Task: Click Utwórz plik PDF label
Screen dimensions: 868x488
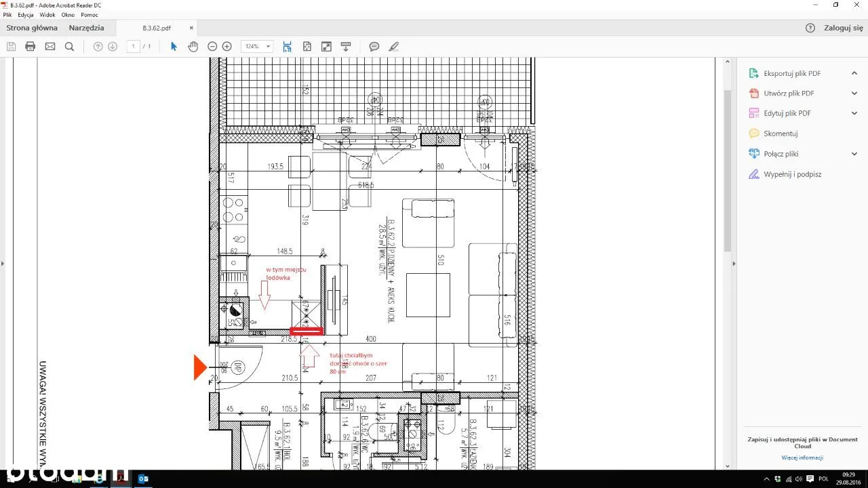Action: (789, 94)
